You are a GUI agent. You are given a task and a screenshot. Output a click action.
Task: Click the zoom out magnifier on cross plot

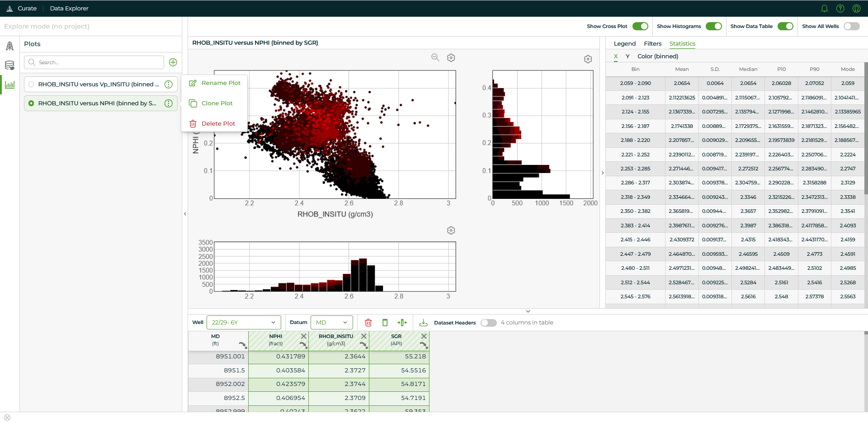(x=435, y=57)
